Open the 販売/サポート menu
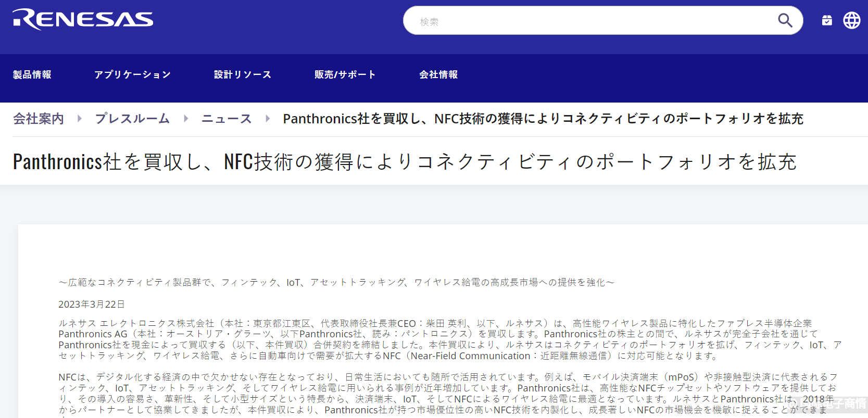 point(345,74)
